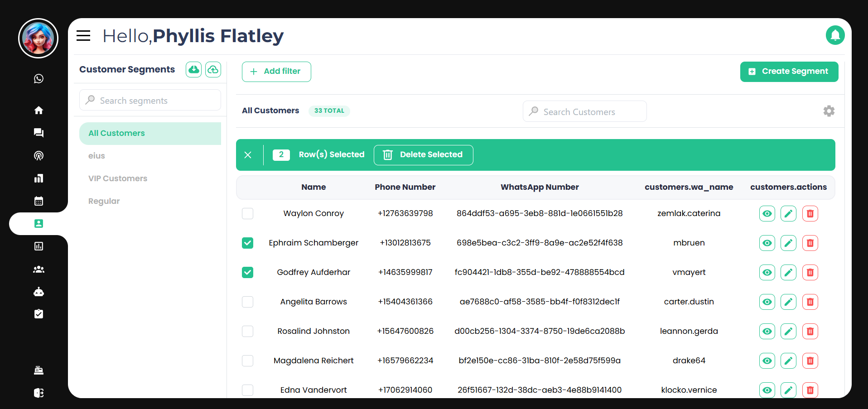Click inside the Search Customers field
Image resolution: width=868 pixels, height=409 pixels.
pyautogui.click(x=584, y=111)
